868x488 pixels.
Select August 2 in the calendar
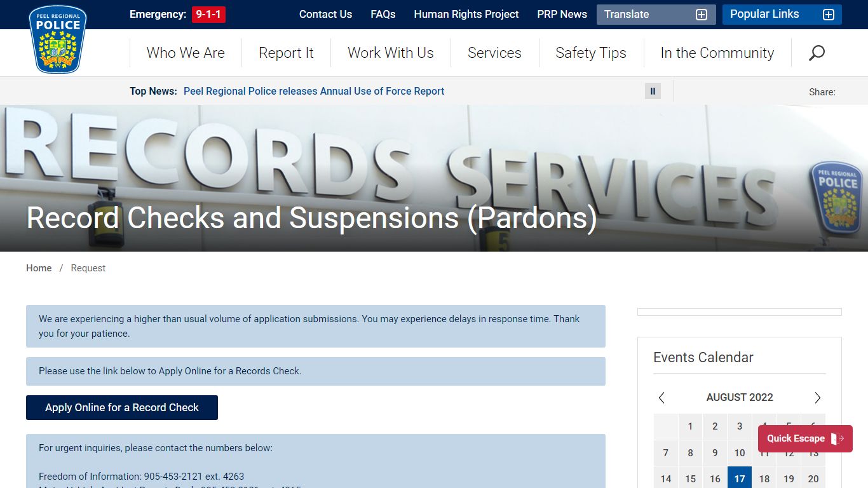[x=715, y=426]
